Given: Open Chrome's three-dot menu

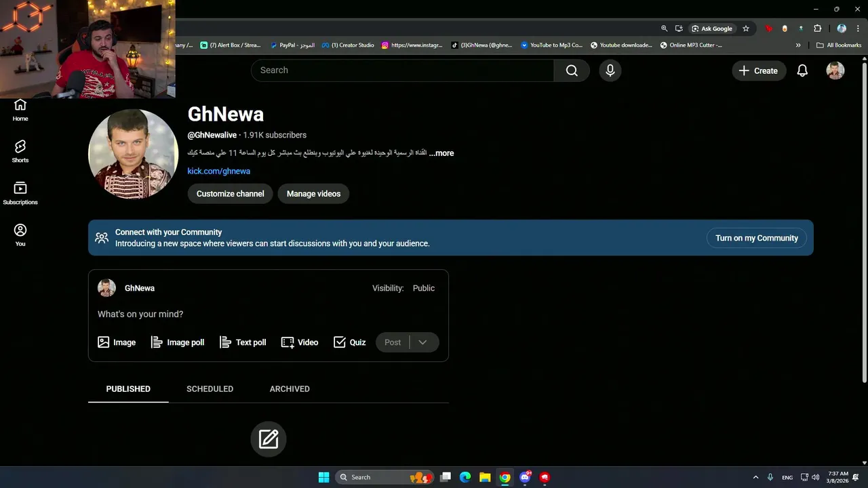Looking at the screenshot, I should pyautogui.click(x=858, y=28).
